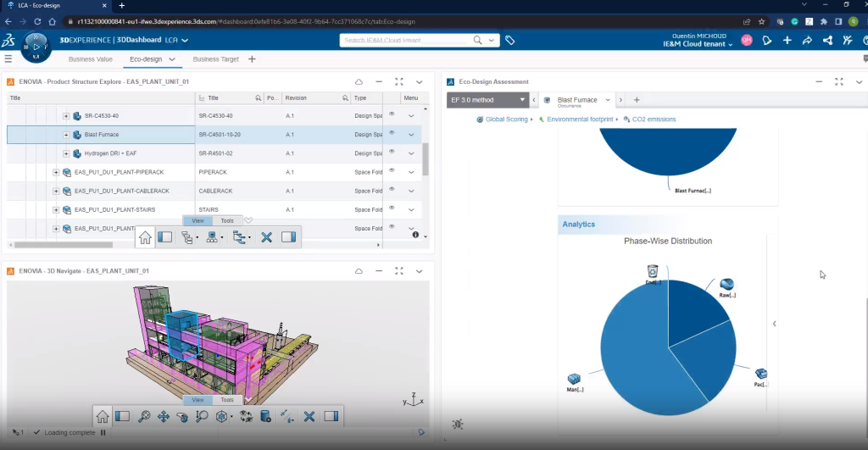
Task: Open the Global Scoring breadcrumb link
Action: coord(507,119)
